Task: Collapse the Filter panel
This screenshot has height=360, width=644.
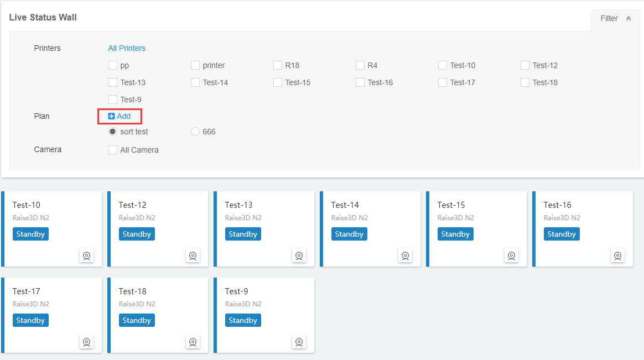Action: [x=615, y=18]
